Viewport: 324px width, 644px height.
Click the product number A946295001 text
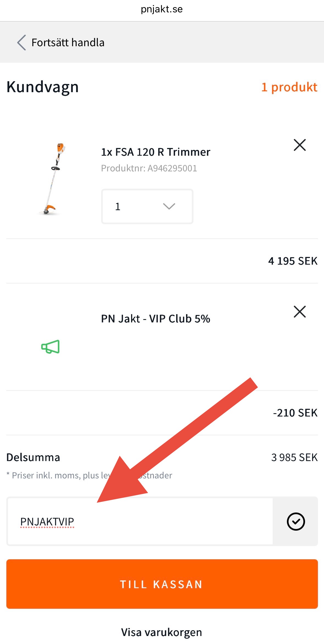149,168
